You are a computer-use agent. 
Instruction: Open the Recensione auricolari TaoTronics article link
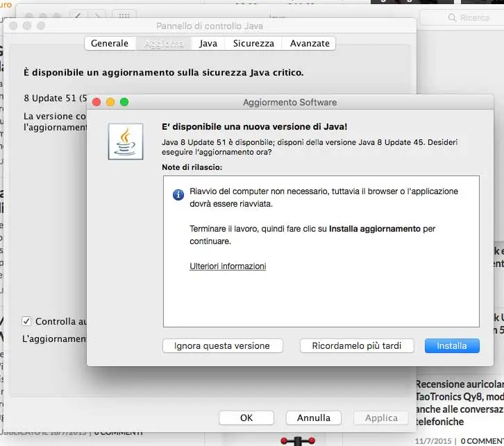point(460,403)
